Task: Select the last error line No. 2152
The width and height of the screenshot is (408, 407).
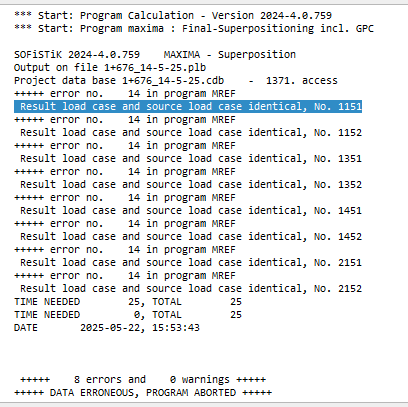Action: tap(191, 288)
